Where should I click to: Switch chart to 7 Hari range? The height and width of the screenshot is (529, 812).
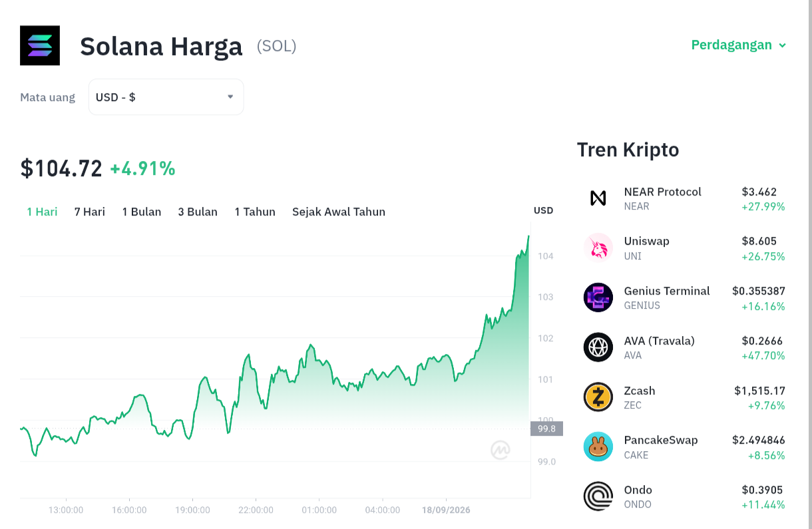click(90, 212)
